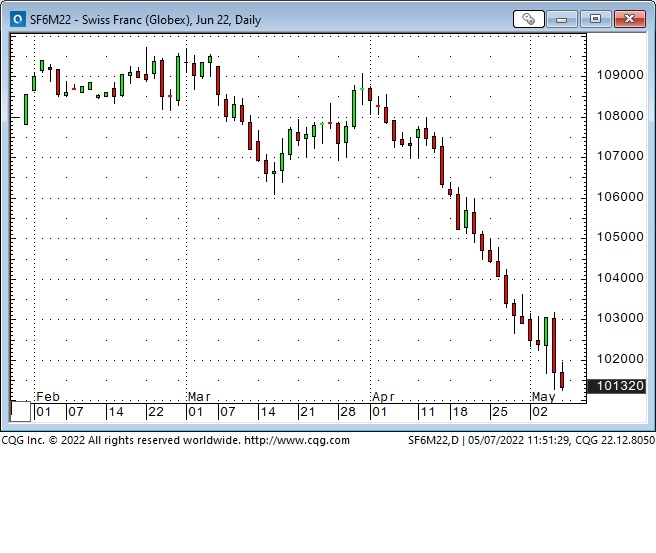The width and height of the screenshot is (656, 553).
Task: Click the CQG chart icon in title bar
Action: (x=18, y=19)
